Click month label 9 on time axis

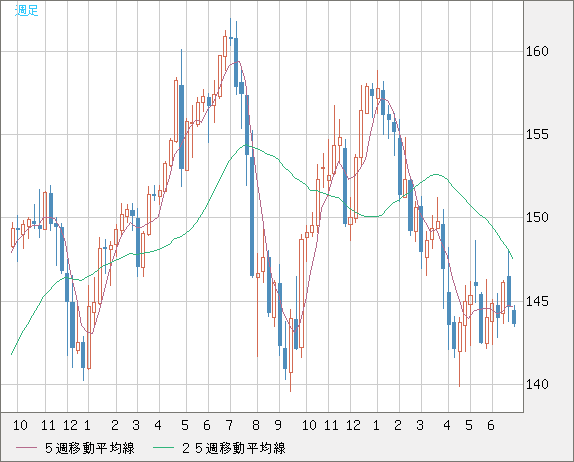[278, 425]
